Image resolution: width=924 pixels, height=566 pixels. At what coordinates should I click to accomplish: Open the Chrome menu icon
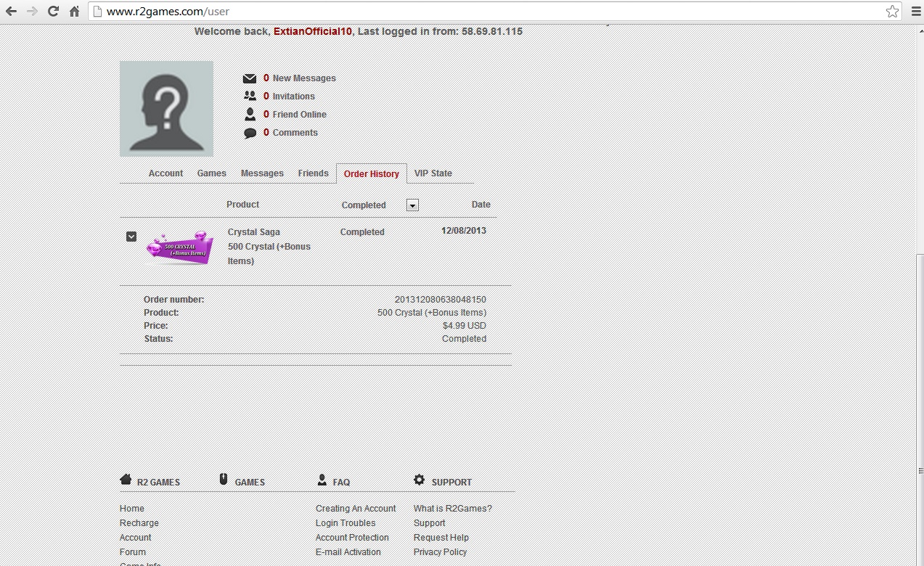(x=913, y=12)
